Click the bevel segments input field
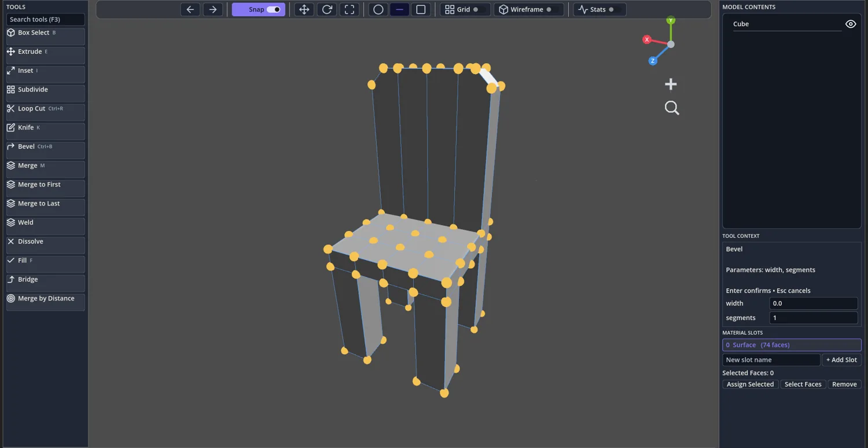This screenshot has height=448, width=868. pos(814,318)
